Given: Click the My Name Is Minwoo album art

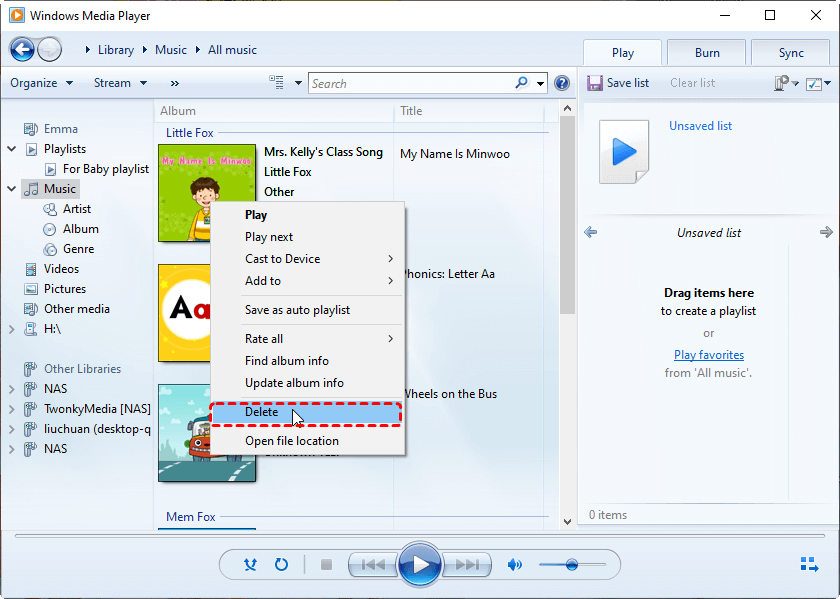Looking at the screenshot, I should (x=207, y=193).
